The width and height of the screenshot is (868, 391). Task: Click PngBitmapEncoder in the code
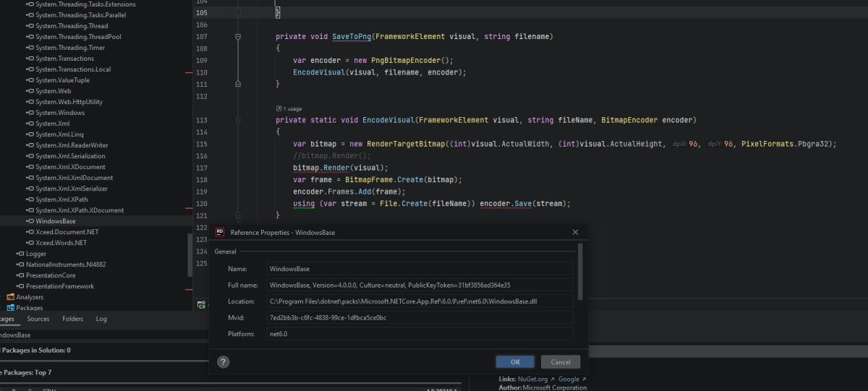(404, 61)
